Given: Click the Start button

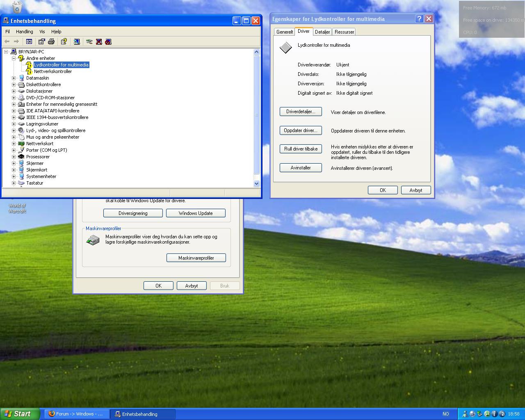Looking at the screenshot, I should (x=20, y=414).
